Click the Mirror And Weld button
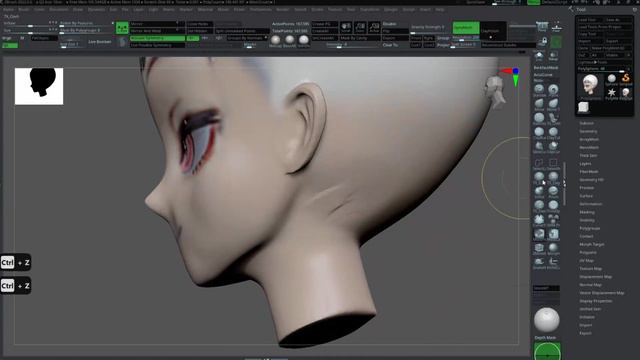This screenshot has width=640, height=360. point(157,31)
